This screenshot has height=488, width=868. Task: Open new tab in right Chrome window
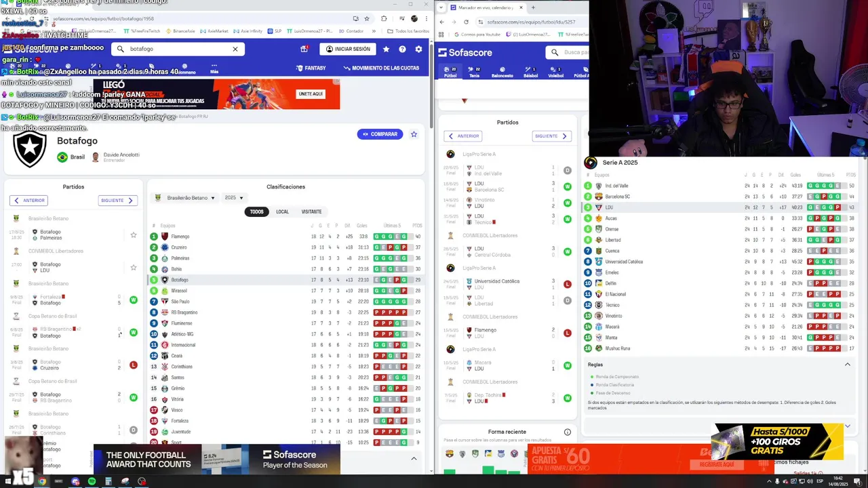coord(533,7)
